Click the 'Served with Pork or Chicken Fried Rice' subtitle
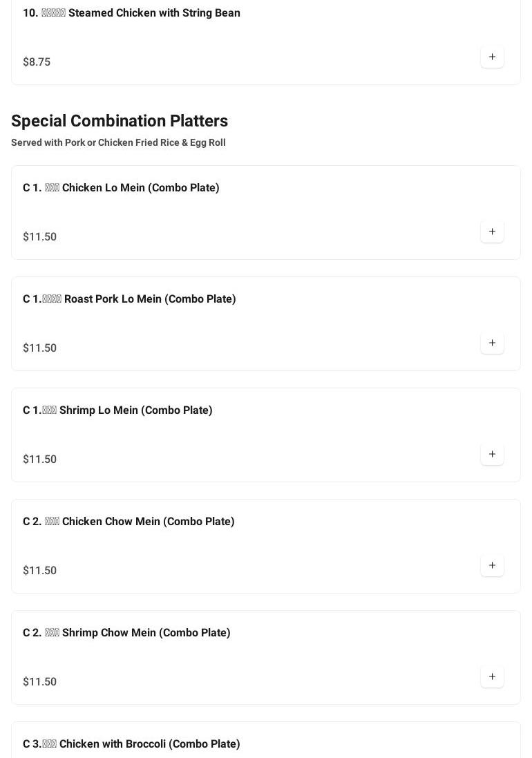532x758 pixels. pyautogui.click(x=118, y=142)
